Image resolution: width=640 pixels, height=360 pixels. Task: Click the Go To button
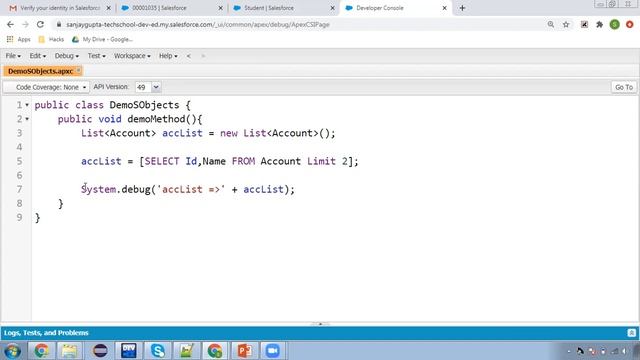pyautogui.click(x=624, y=87)
